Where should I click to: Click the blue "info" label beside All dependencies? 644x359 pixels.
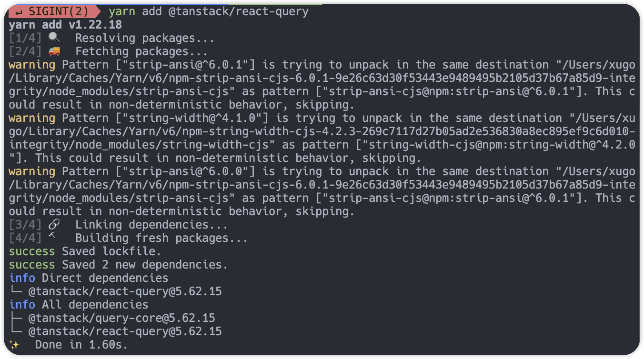tap(22, 305)
